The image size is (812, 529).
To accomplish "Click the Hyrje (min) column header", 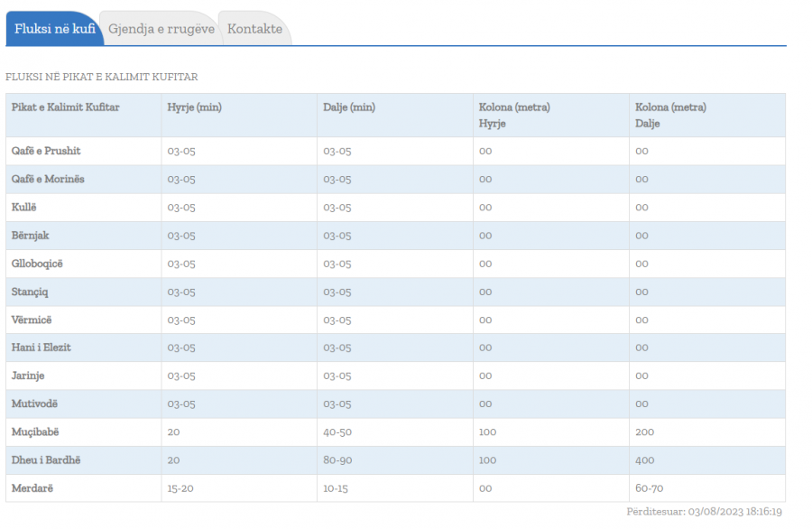I will (194, 107).
